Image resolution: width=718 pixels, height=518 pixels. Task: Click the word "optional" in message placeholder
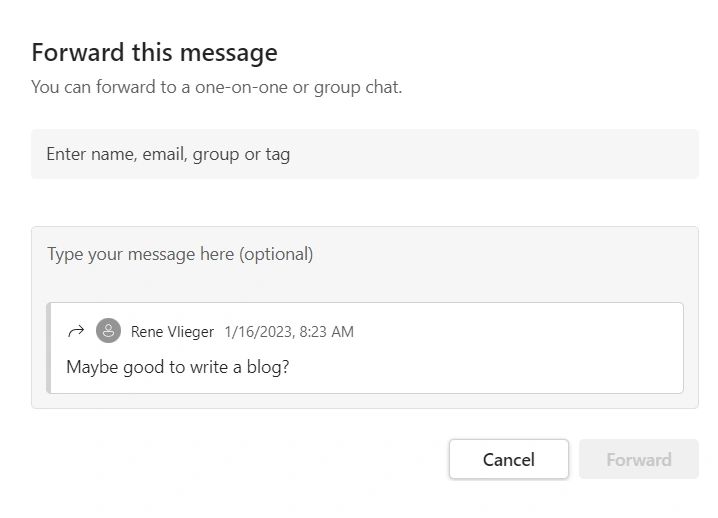pos(275,255)
